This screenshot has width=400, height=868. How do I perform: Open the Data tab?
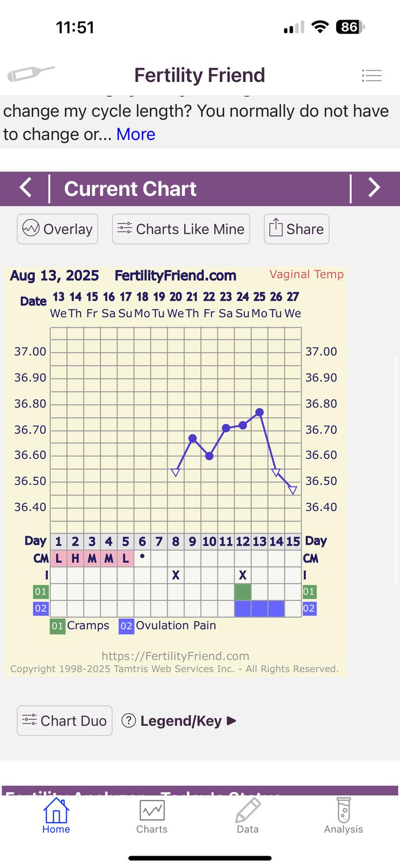248,816
